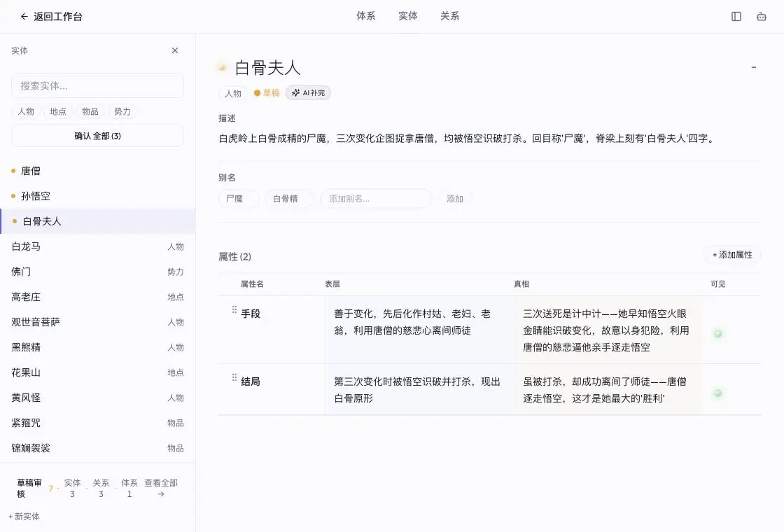This screenshot has width=784, height=532.
Task: Switch to the 实体 tab
Action: tap(408, 16)
